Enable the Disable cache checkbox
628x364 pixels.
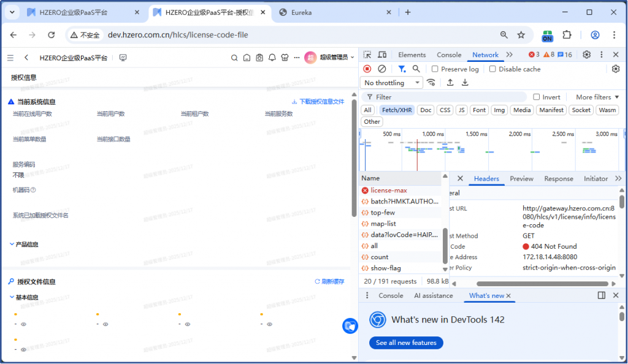492,69
